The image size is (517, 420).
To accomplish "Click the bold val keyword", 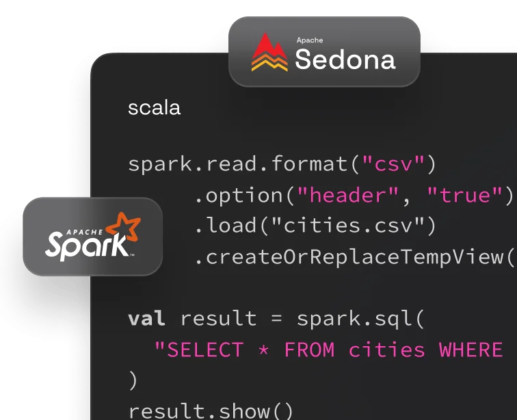I will point(146,318).
